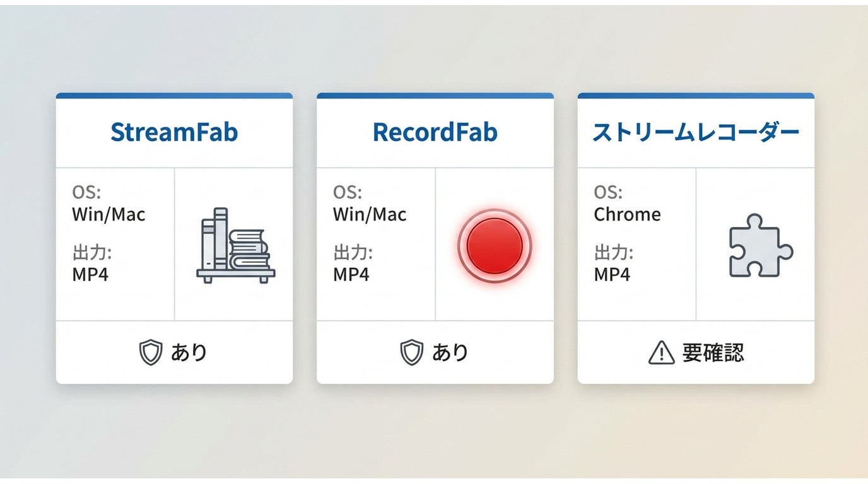
Task: Click the "出力:" label in ストリームレコーダー card
Action: [613, 253]
